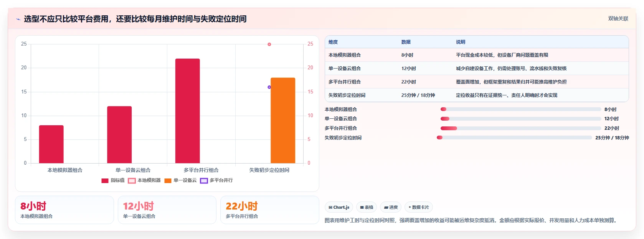This screenshot has height=239, width=644.
Task: Click the purple data point near 16
Action: pyautogui.click(x=269, y=87)
